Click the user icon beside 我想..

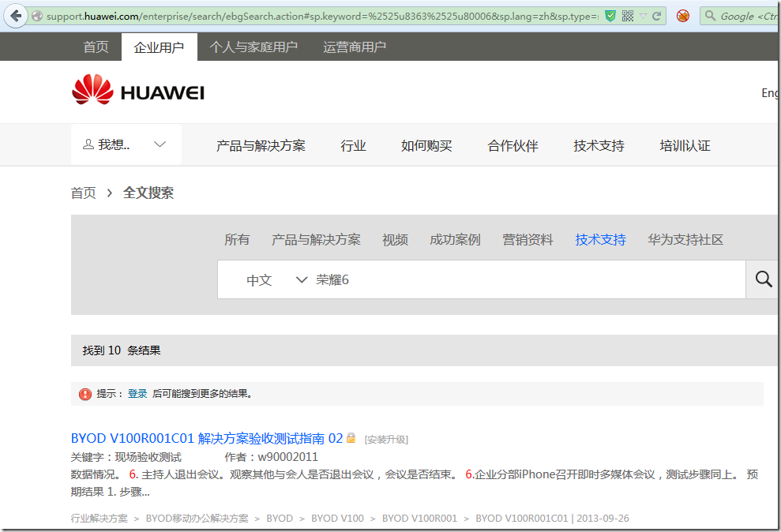(88, 144)
